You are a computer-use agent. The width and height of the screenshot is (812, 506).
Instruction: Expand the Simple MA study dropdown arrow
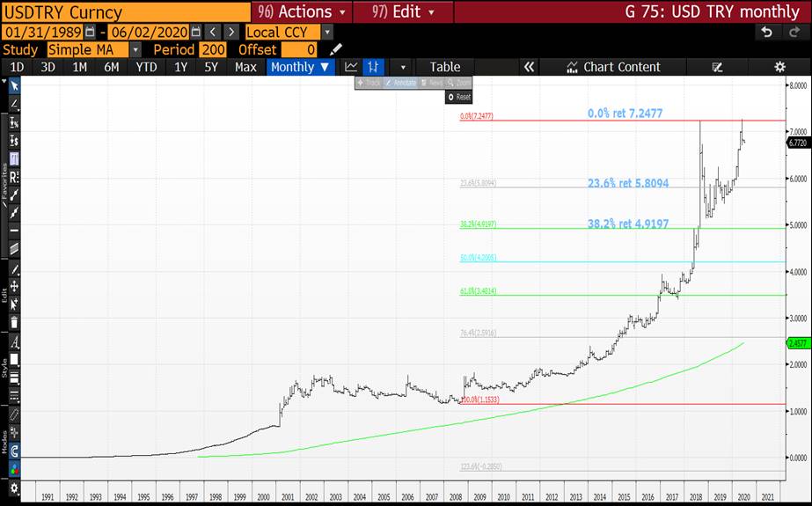(135, 49)
